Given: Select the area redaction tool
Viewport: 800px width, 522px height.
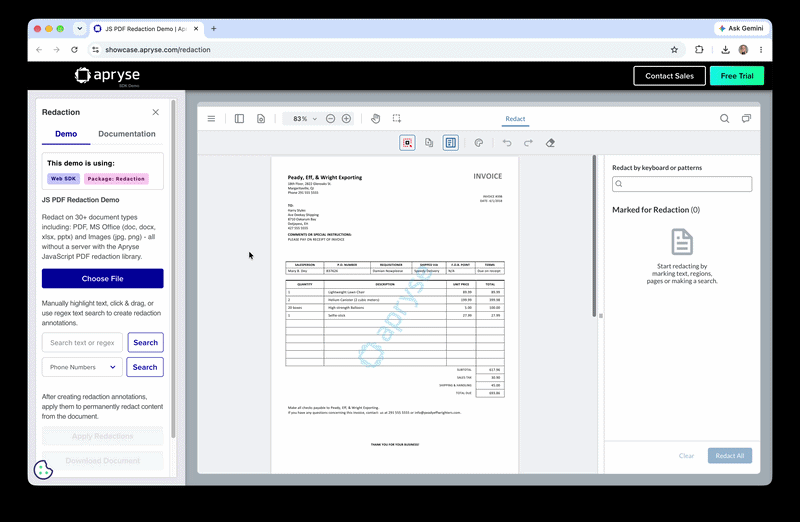Looking at the screenshot, I should pos(407,143).
